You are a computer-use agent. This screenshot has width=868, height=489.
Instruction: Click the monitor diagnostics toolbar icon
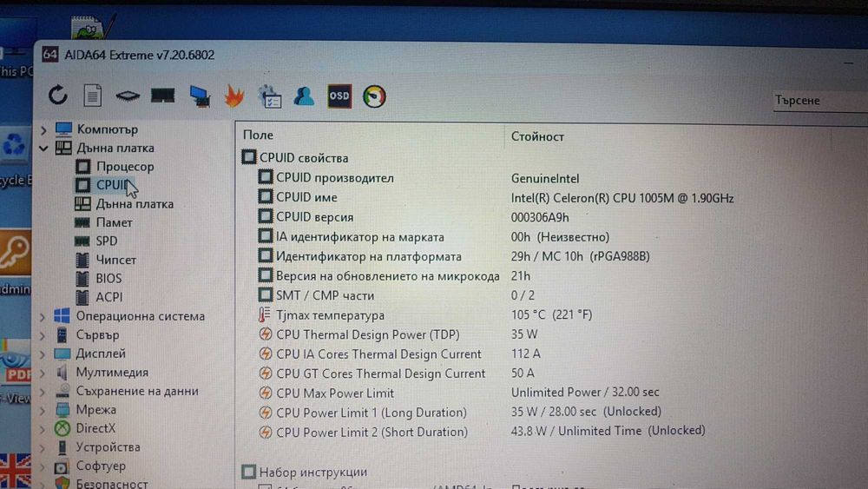200,96
